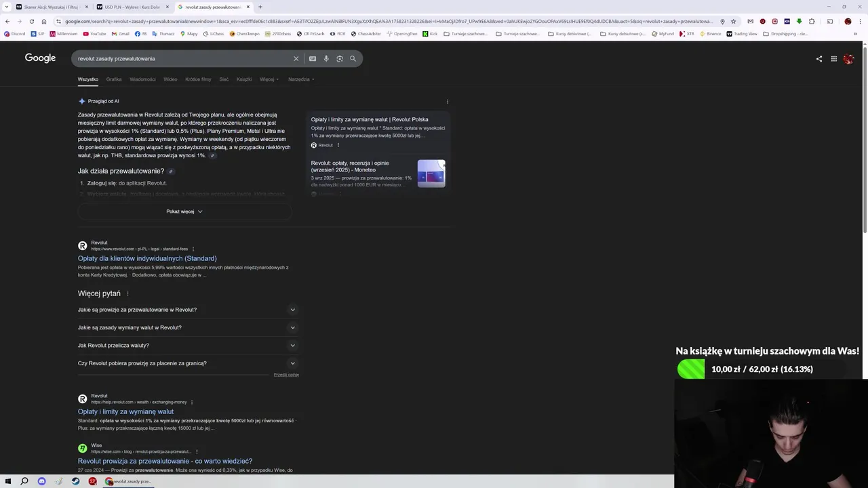The height and width of the screenshot is (488, 868).
Task: Open a new browser tab
Action: coord(260,7)
